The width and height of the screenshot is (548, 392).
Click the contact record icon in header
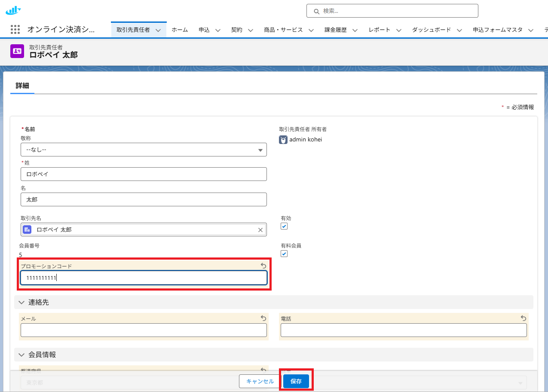[x=17, y=51]
